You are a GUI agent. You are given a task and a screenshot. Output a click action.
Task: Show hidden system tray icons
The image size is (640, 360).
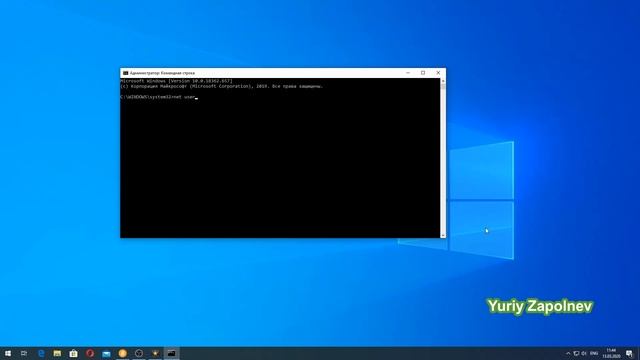(568, 353)
